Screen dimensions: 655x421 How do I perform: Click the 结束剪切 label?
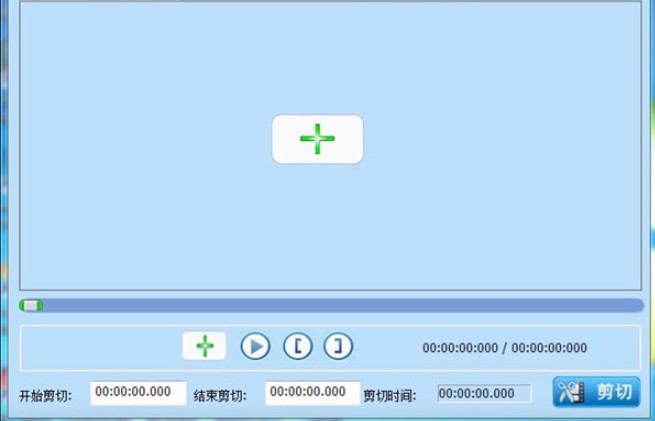click(x=220, y=396)
